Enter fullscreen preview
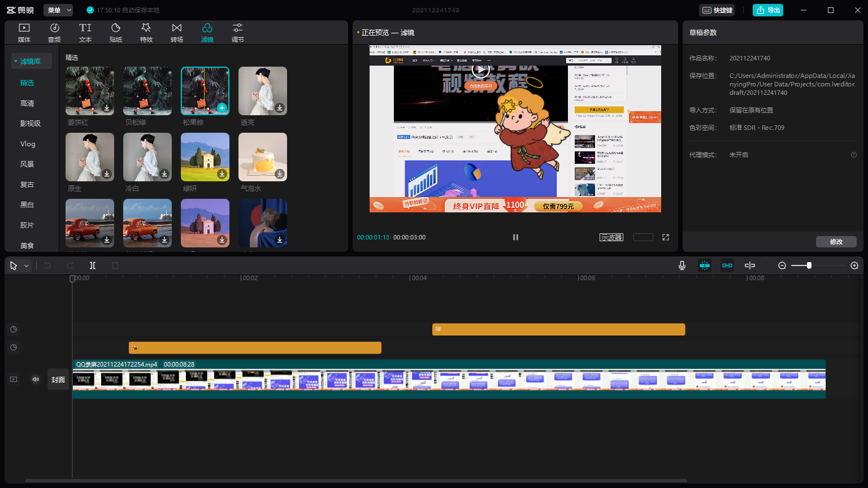868x488 pixels. pos(666,237)
